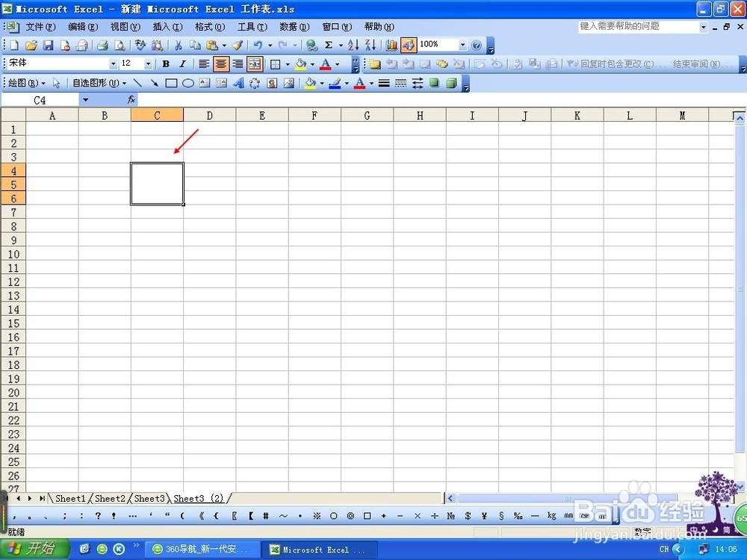Apply red font color on formatting toolbar
The width and height of the screenshot is (747, 560).
pyautogui.click(x=326, y=63)
